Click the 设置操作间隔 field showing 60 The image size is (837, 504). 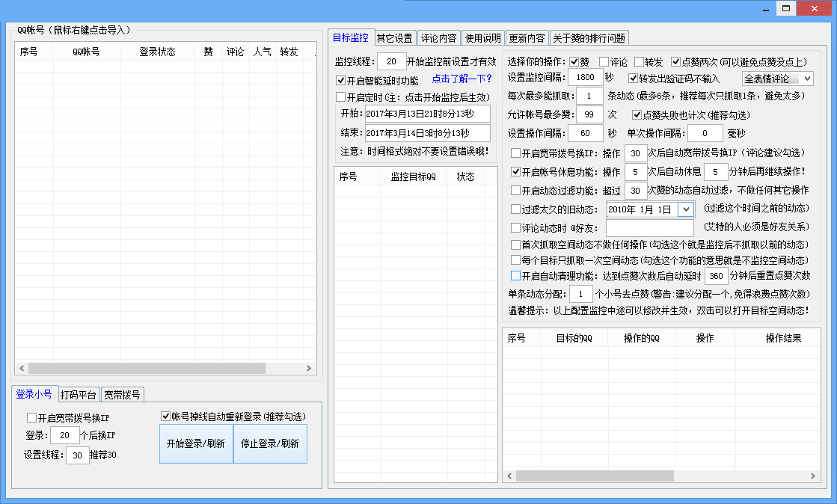(x=585, y=133)
